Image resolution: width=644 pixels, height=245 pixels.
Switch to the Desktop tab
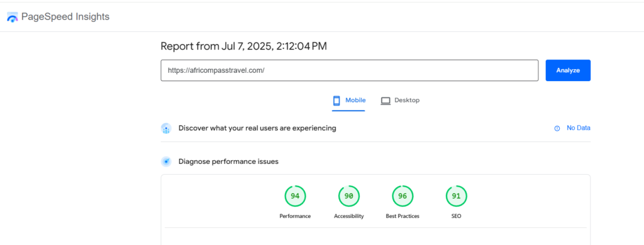400,101
